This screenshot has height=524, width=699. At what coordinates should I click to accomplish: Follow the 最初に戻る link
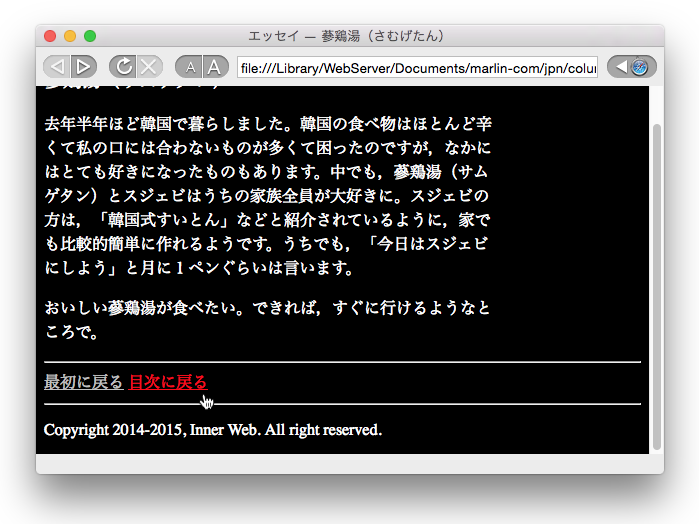point(83,382)
